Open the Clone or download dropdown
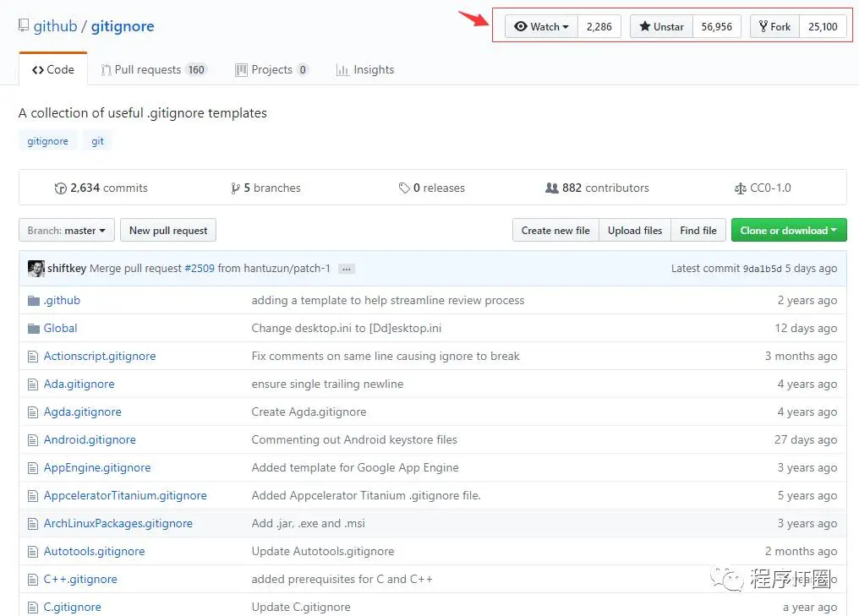Viewport: 859px width, 616px height. click(x=789, y=231)
